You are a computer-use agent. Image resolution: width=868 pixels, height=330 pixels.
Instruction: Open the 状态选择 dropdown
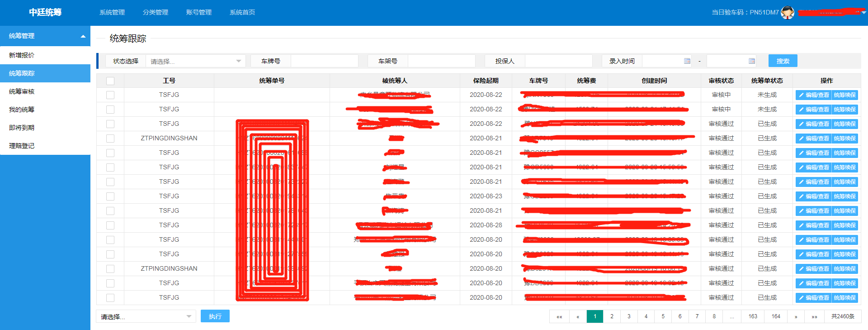[195, 61]
